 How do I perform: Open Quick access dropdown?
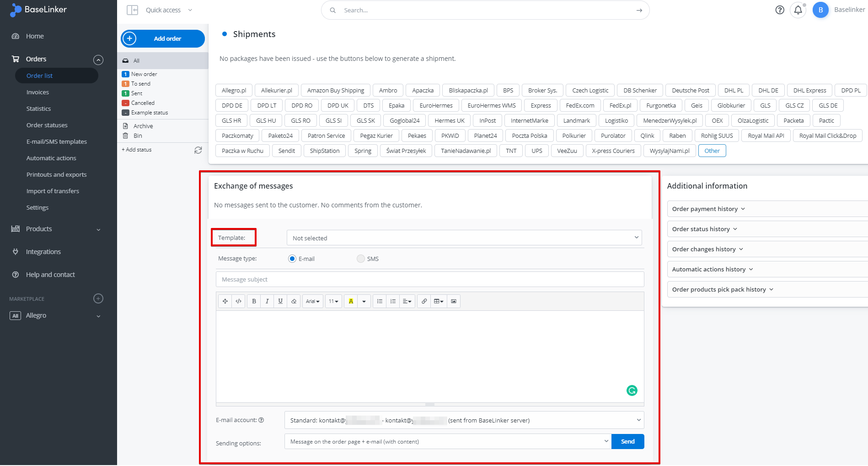click(x=169, y=10)
